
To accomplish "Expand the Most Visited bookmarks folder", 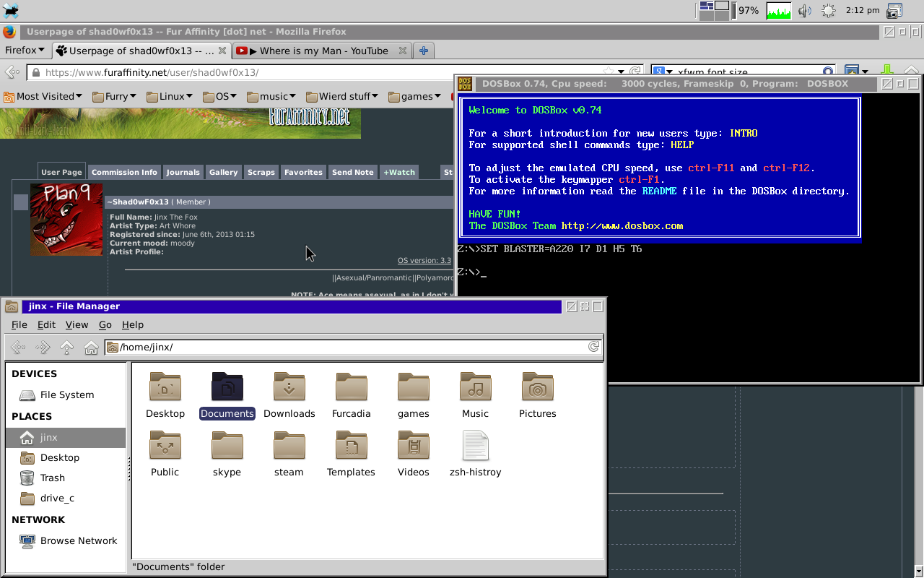I will [x=43, y=96].
